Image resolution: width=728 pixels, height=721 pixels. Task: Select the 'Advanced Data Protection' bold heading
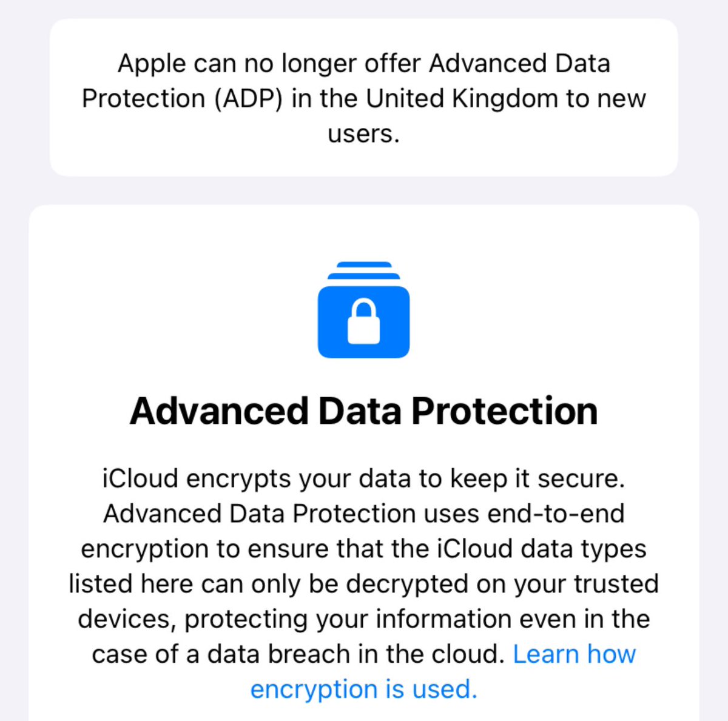tap(363, 411)
